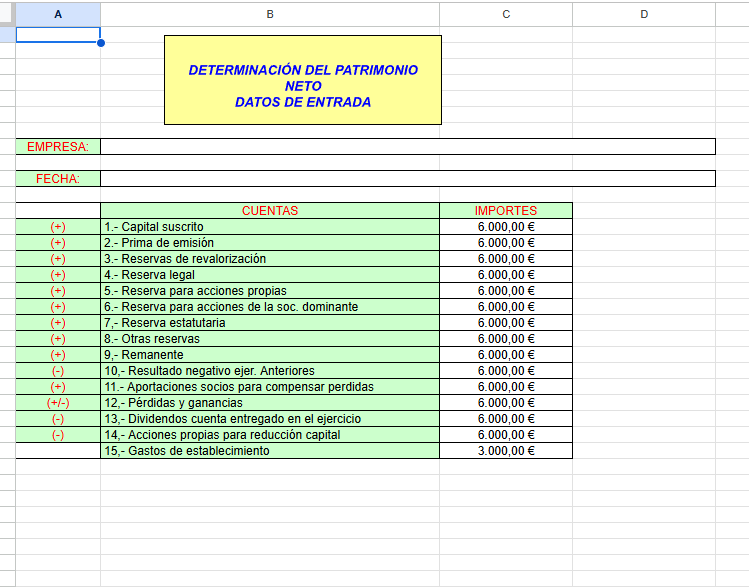Viewport: 749px width, 587px height.
Task: Click the '15,- Gastos de establecimiento' cell
Action: 270,451
